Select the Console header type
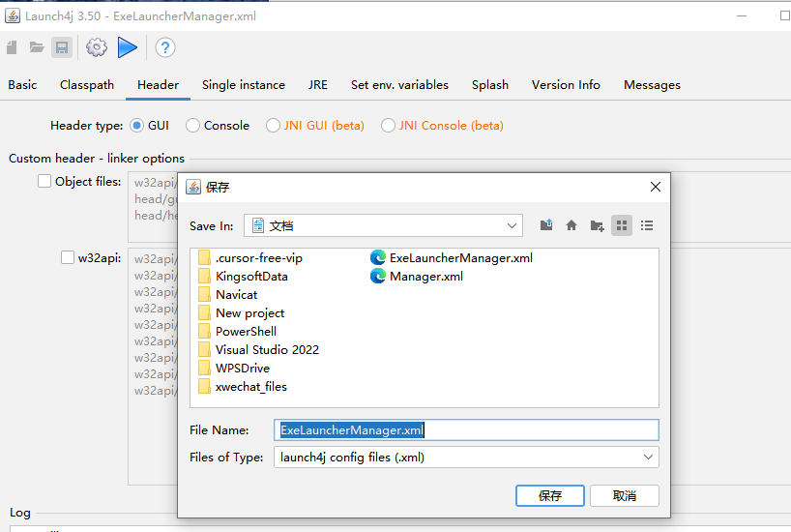The width and height of the screenshot is (791, 532). (x=192, y=125)
